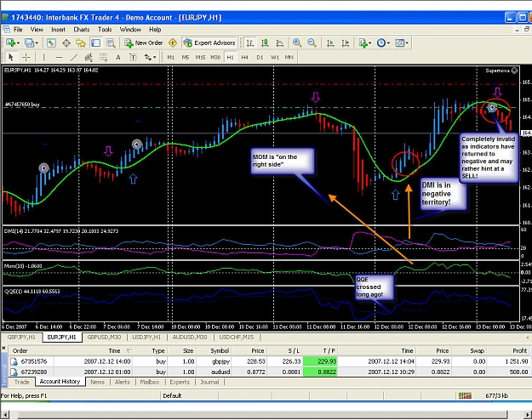The height and width of the screenshot is (420, 532).
Task: Expand the arrows objects dropdown
Action: tap(155, 57)
